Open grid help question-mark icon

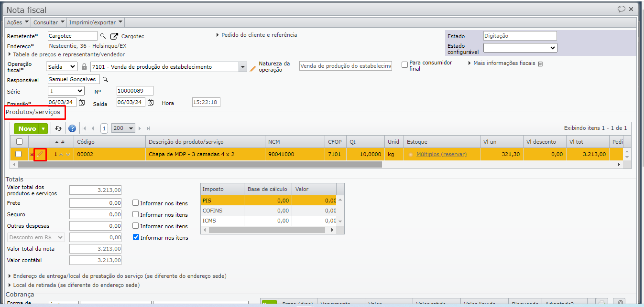72,128
